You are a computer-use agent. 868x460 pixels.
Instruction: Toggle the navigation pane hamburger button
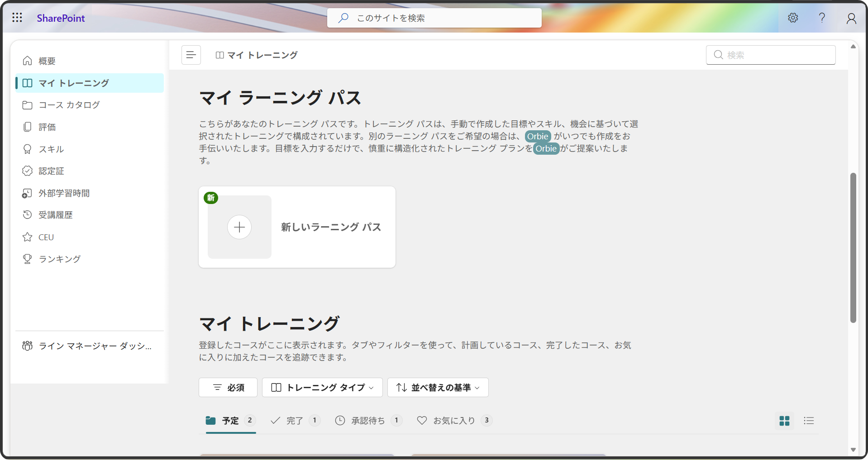coord(191,55)
